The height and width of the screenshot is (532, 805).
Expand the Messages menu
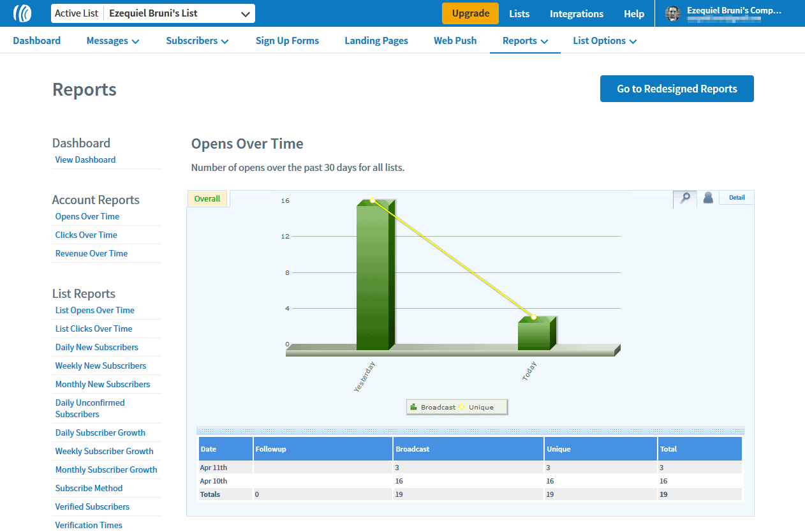pos(112,40)
